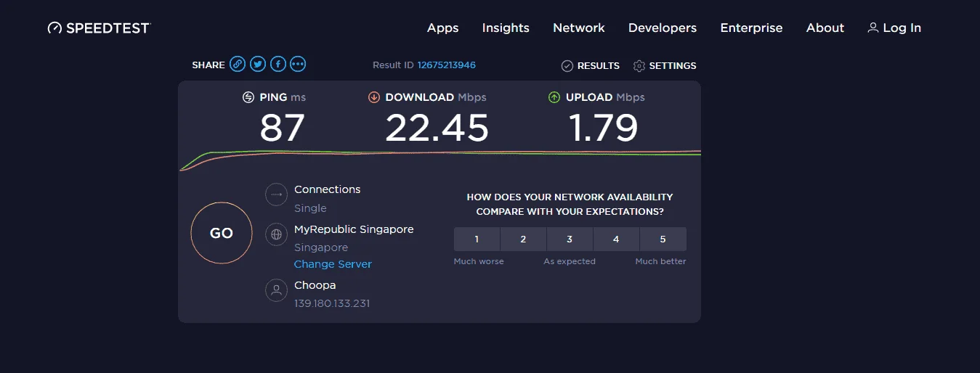The image size is (980, 373).
Task: Click the As expected label
Action: (x=570, y=261)
